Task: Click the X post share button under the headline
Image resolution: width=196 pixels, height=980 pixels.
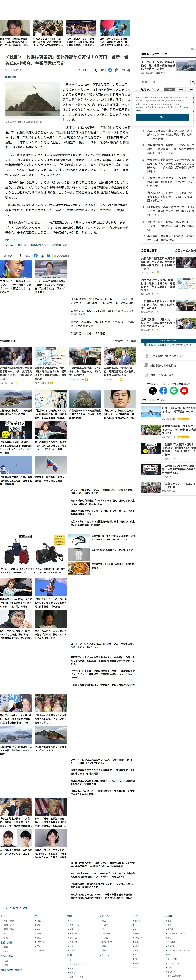Action: (84, 70)
